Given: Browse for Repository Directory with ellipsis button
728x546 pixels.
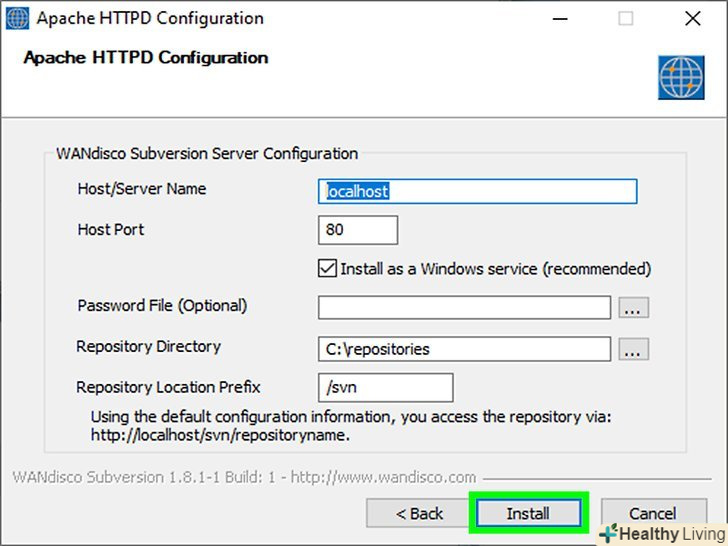Looking at the screenshot, I should 633,349.
